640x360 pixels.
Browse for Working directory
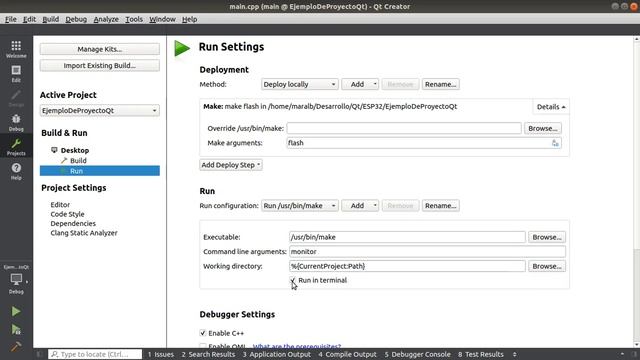(547, 266)
